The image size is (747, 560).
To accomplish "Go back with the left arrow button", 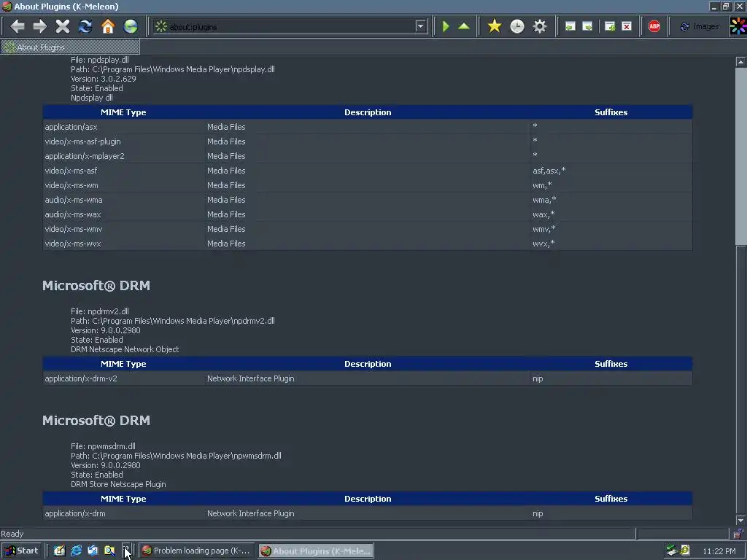I will [18, 26].
